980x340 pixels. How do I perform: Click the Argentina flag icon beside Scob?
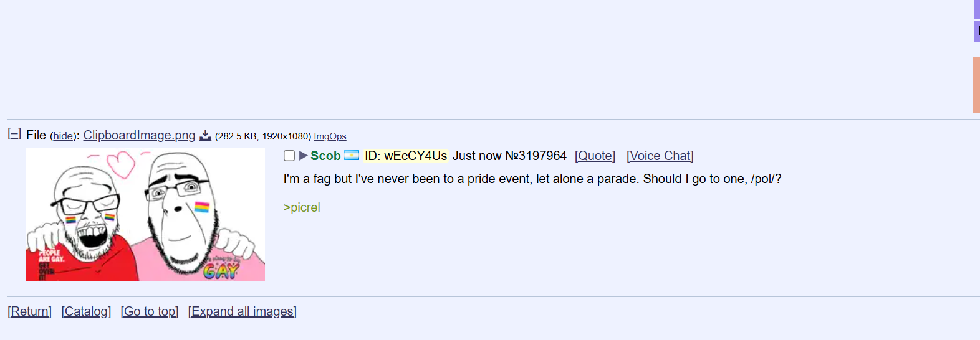click(352, 155)
